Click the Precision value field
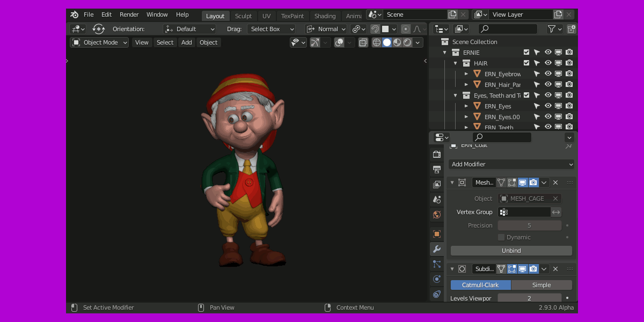The width and height of the screenshot is (644, 322). [x=530, y=225]
